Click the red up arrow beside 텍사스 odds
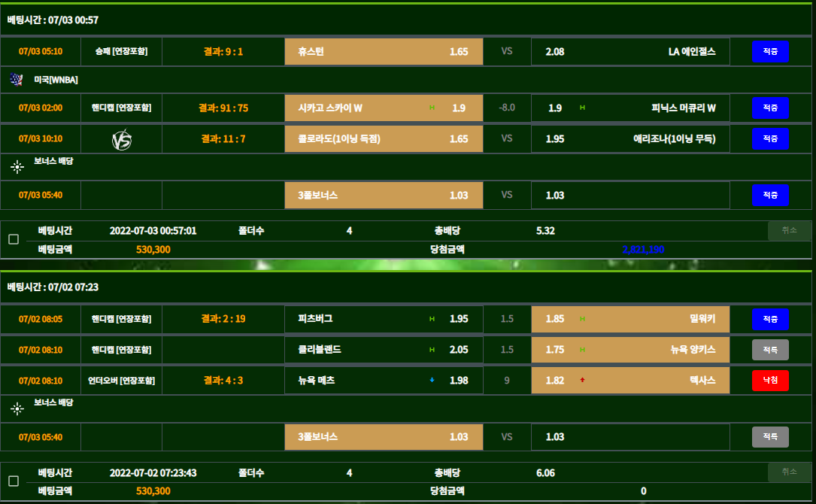Image resolution: width=816 pixels, height=504 pixels. [582, 381]
